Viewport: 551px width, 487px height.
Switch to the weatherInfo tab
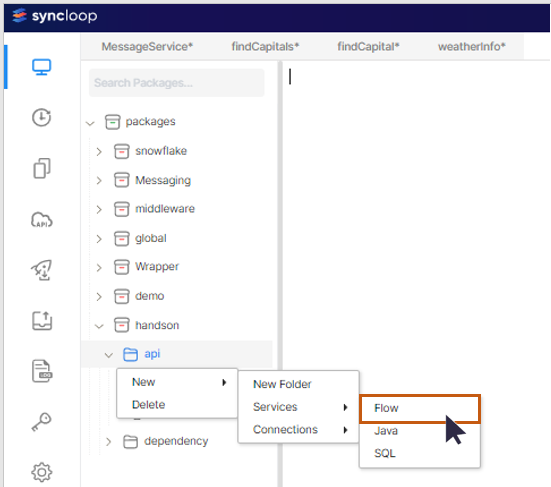pyautogui.click(x=471, y=46)
